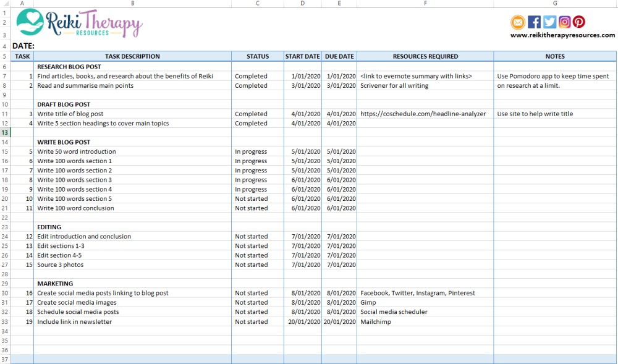This screenshot has width=618, height=364.
Task: Click 'Use Pomodoro app' notes cell
Action: 555,76
